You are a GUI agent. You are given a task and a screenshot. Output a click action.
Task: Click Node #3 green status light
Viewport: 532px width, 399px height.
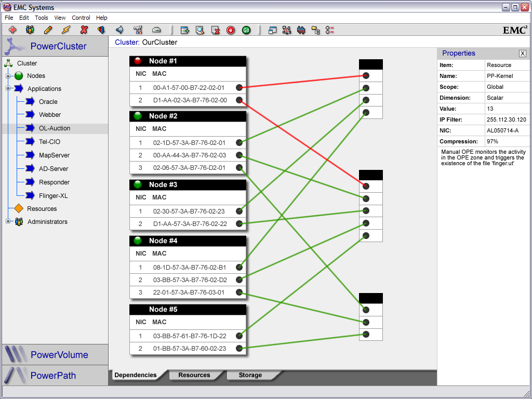click(138, 184)
